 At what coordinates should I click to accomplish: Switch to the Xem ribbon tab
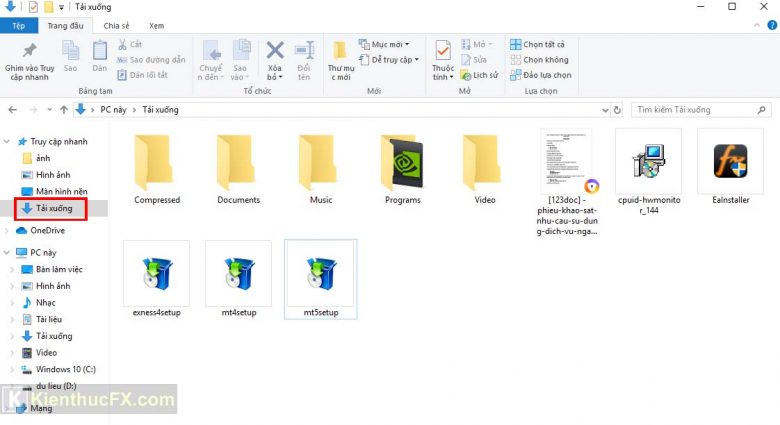coord(156,25)
